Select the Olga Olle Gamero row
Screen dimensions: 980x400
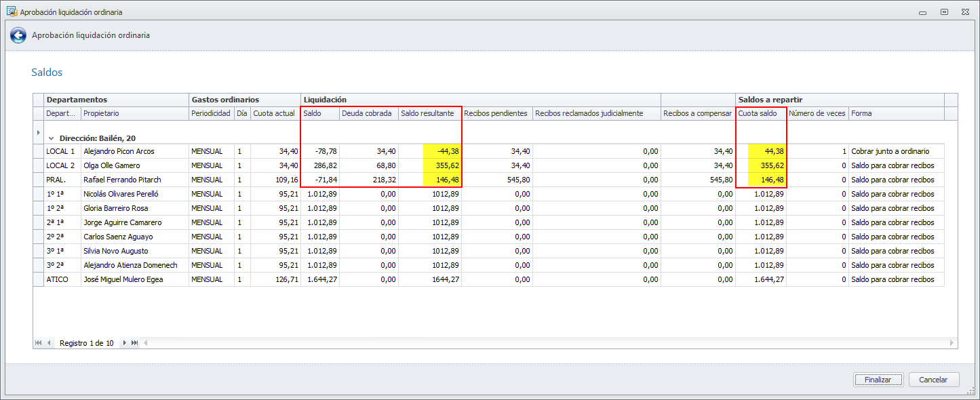pyautogui.click(x=134, y=165)
